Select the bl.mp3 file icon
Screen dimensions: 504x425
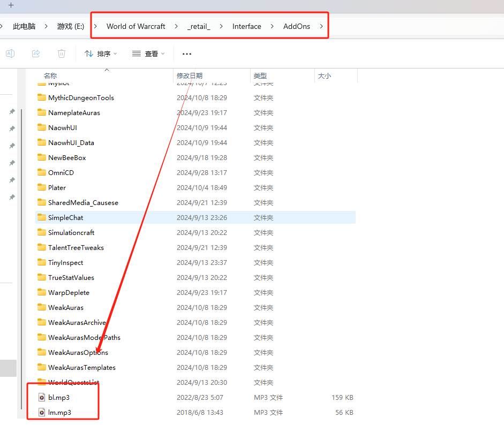coord(41,397)
